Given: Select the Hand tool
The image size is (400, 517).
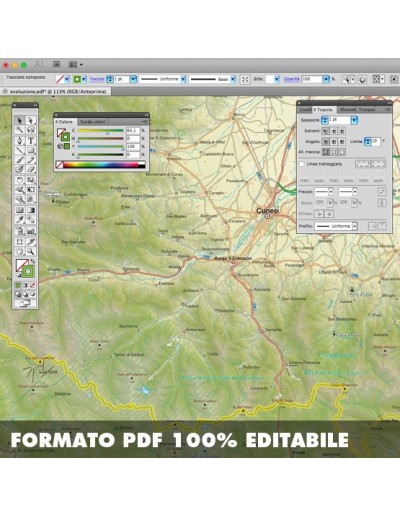Looking at the screenshot, I should (x=20, y=251).
